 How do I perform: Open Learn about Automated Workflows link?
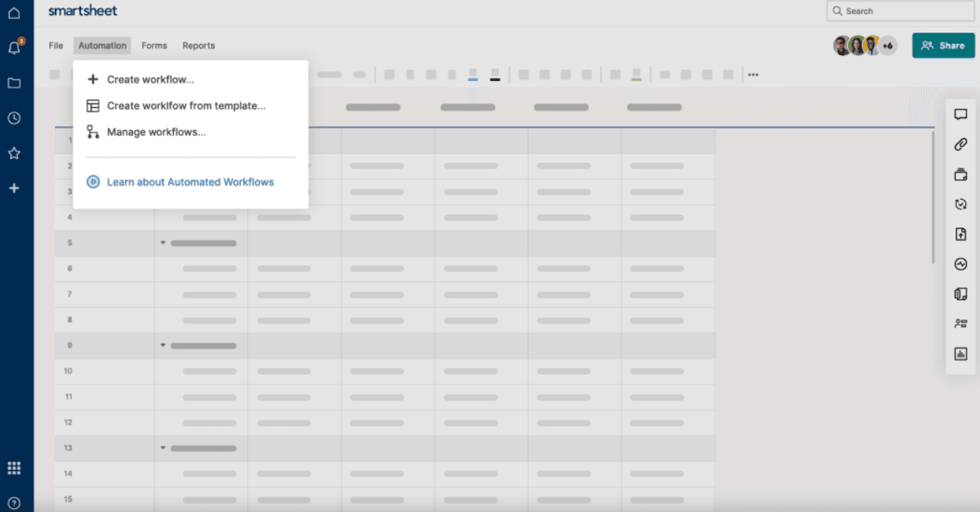click(189, 181)
